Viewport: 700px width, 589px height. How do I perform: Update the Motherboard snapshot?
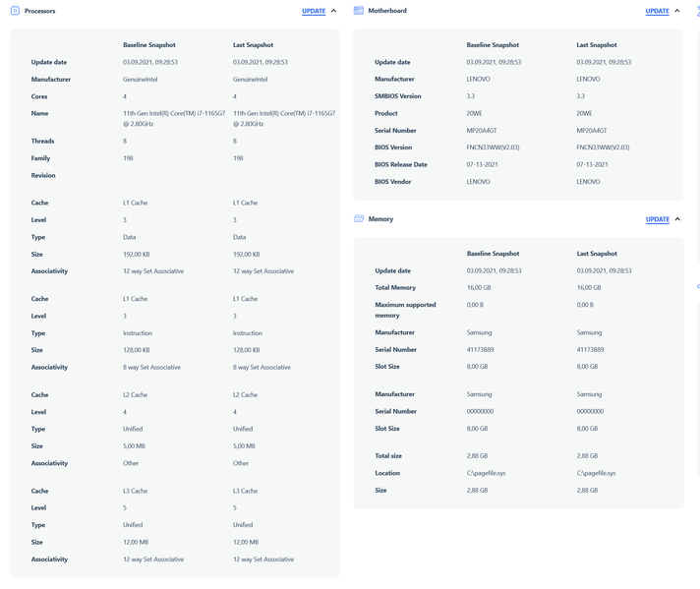point(657,11)
